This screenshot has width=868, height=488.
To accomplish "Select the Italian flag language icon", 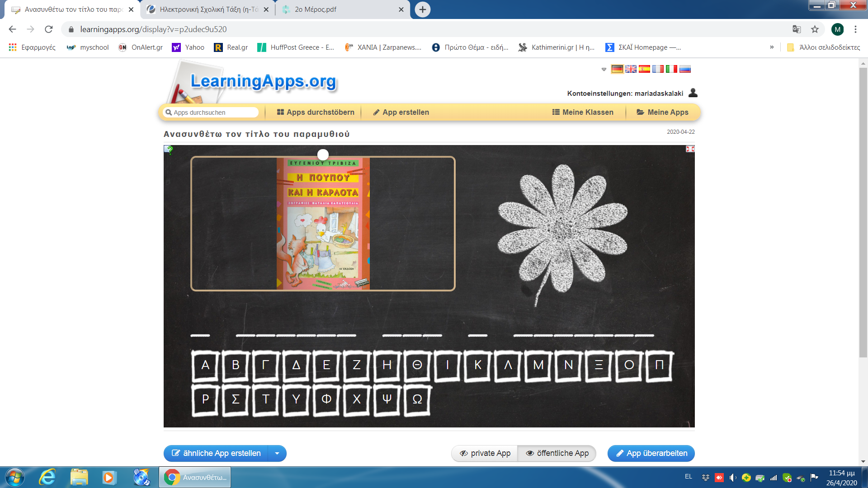I will tap(671, 69).
